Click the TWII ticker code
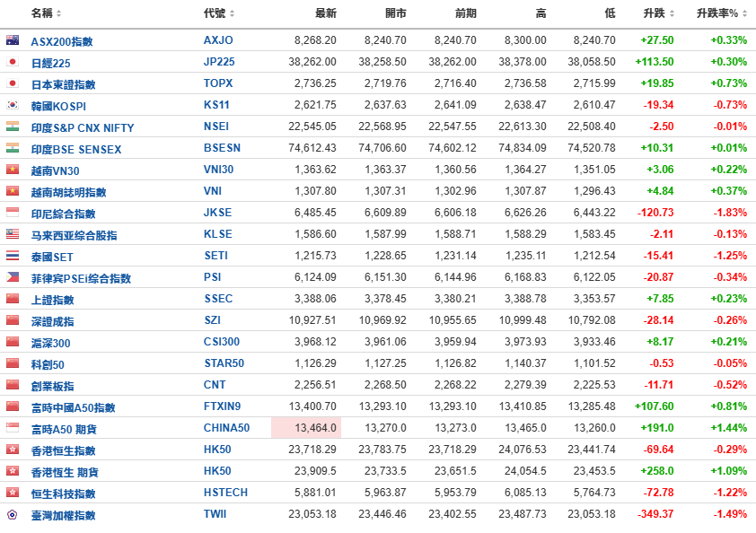This screenshot has width=756, height=533. pos(215,514)
